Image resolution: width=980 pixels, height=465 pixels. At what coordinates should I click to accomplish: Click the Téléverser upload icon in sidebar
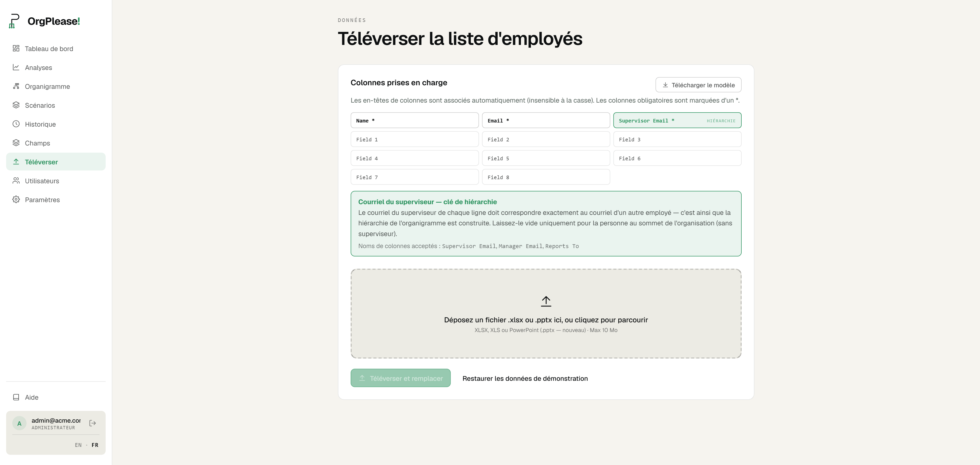pyautogui.click(x=16, y=162)
